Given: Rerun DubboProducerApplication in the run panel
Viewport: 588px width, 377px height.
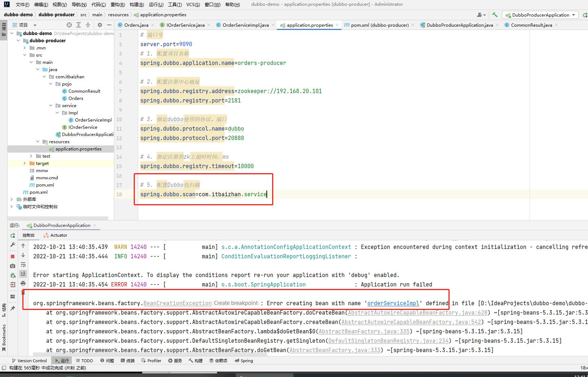Looking at the screenshot, I should (x=13, y=235).
